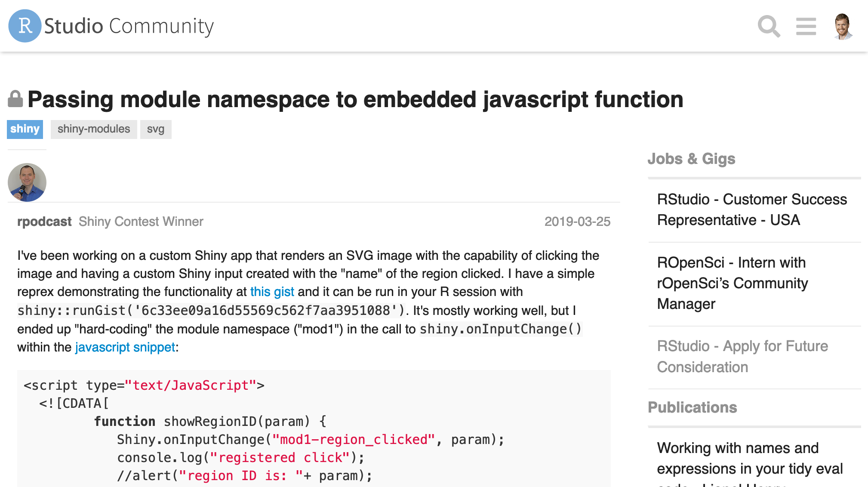
Task: Click the shiny::runGist inline code
Action: coord(211,310)
